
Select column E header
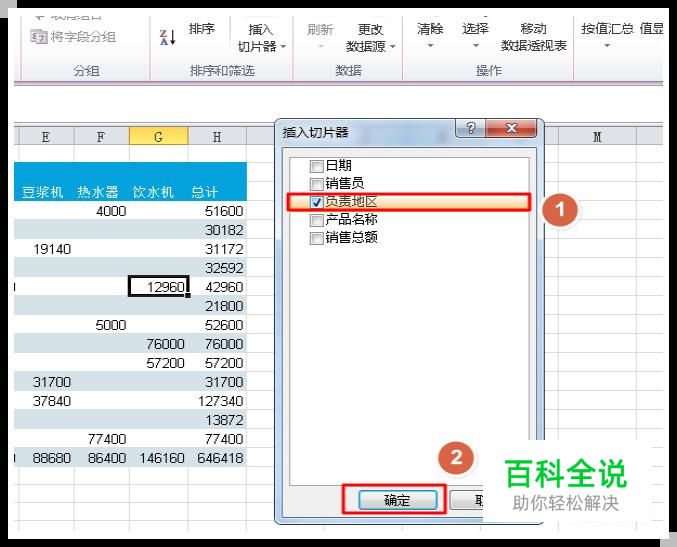(x=45, y=137)
